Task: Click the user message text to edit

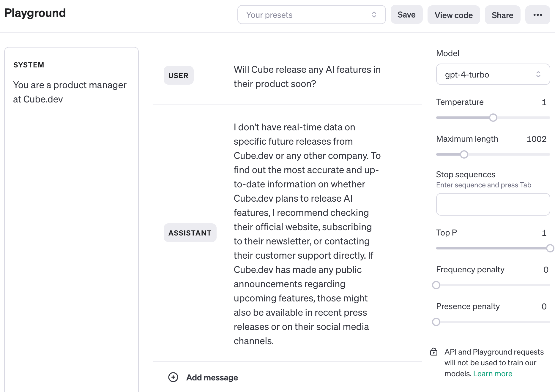Action: tap(307, 77)
